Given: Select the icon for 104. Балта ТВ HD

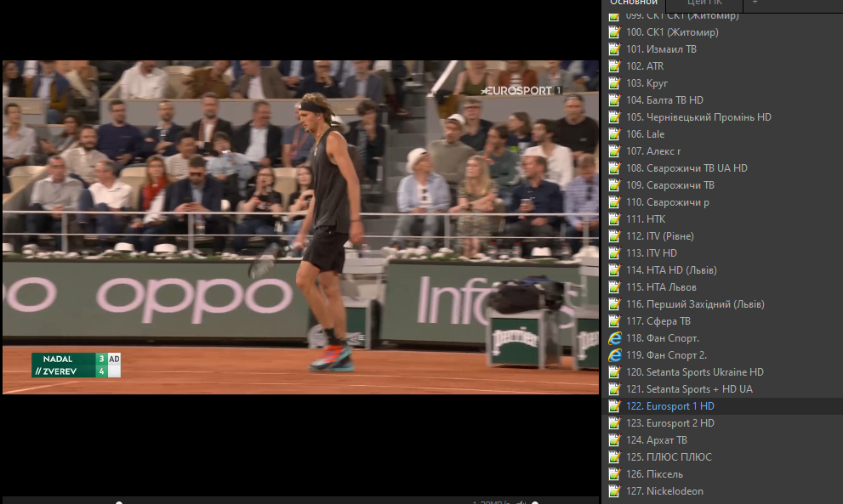Looking at the screenshot, I should click(614, 100).
